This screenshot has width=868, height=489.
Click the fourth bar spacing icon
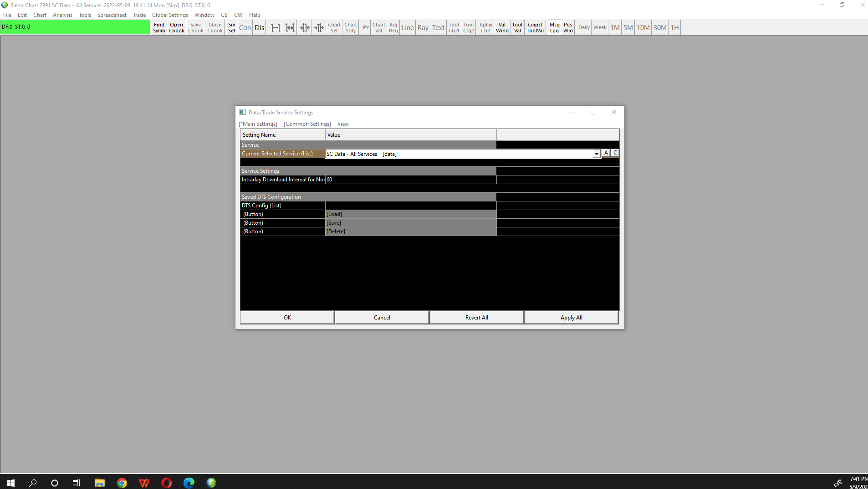click(319, 28)
